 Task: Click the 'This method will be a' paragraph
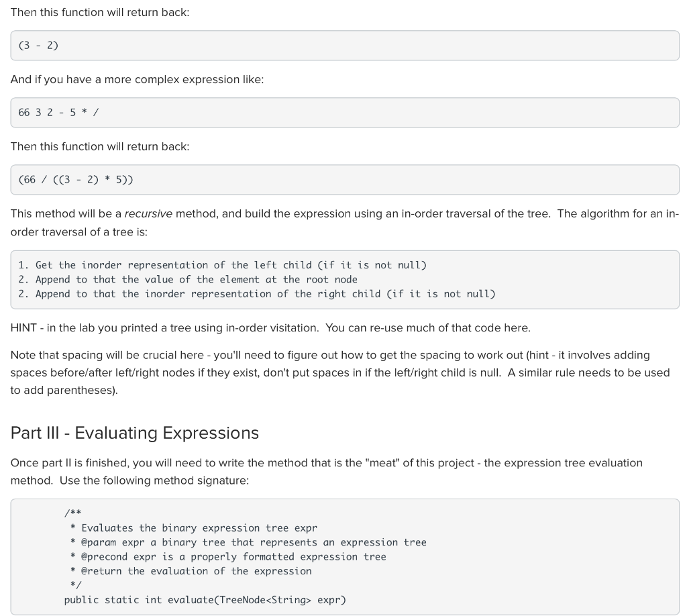(x=345, y=223)
